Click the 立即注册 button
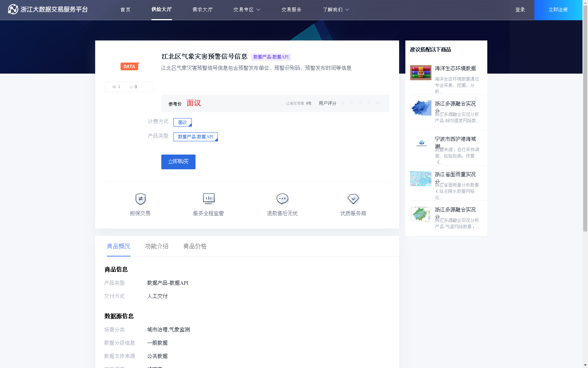Image resolution: width=588 pixels, height=368 pixels. tap(558, 10)
